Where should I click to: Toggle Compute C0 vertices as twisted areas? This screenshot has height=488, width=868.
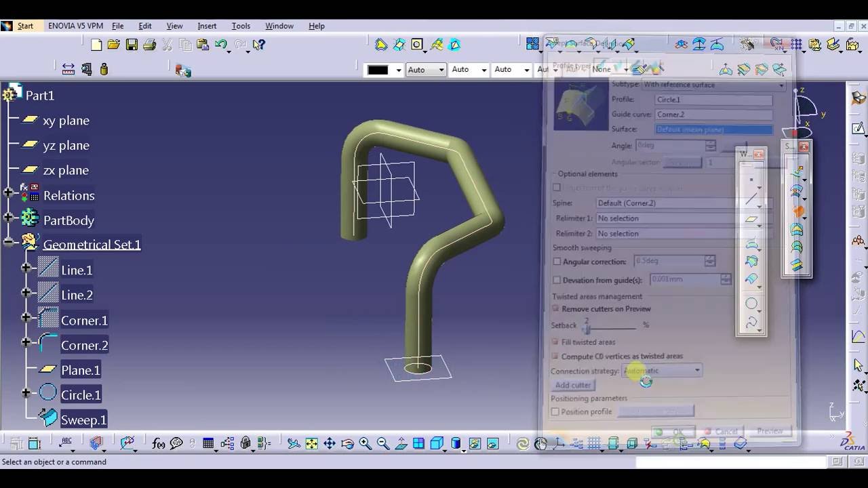pyautogui.click(x=555, y=356)
